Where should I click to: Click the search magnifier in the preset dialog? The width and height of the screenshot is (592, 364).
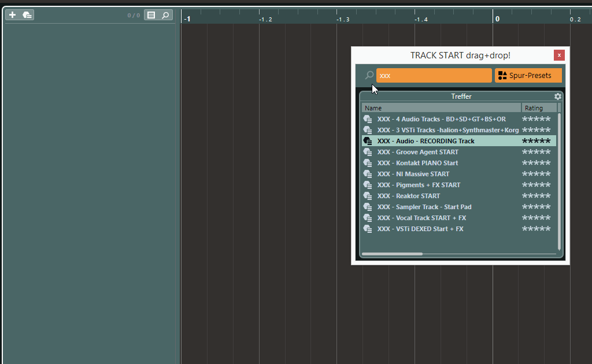[x=369, y=76]
